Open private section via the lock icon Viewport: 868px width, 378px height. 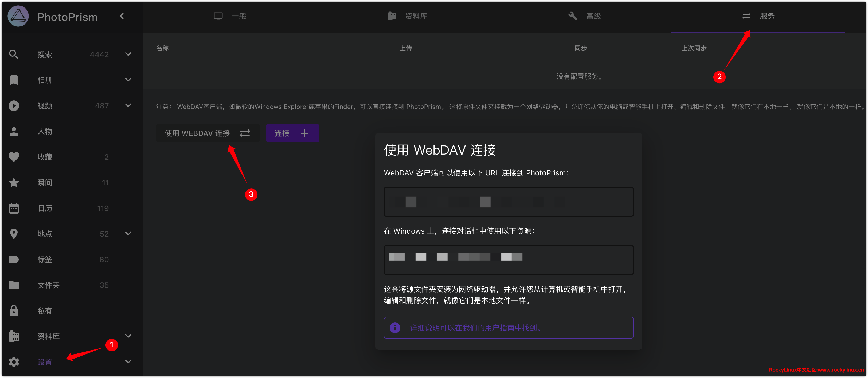(x=13, y=311)
